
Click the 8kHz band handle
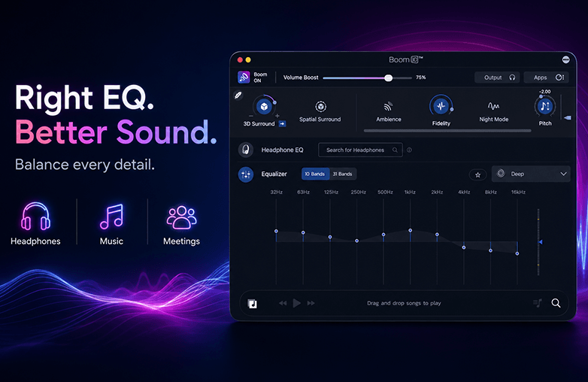490,250
